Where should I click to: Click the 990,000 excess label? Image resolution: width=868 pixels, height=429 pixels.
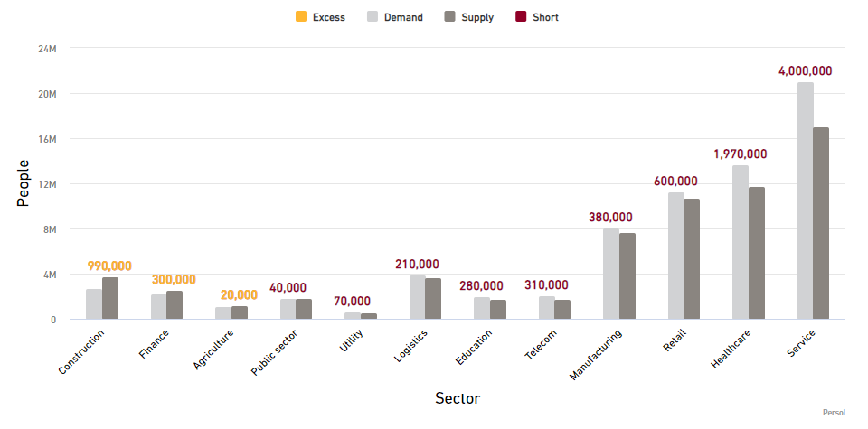tap(109, 266)
